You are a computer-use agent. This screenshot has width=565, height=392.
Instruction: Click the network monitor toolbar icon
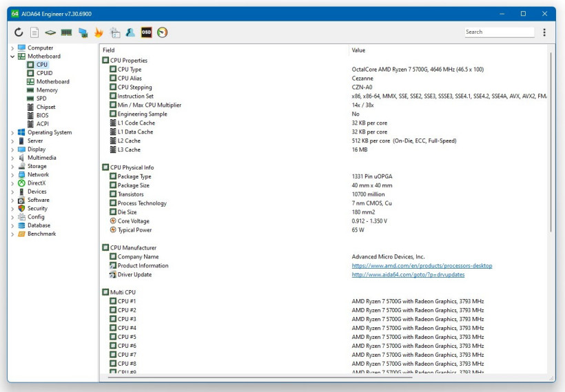83,32
